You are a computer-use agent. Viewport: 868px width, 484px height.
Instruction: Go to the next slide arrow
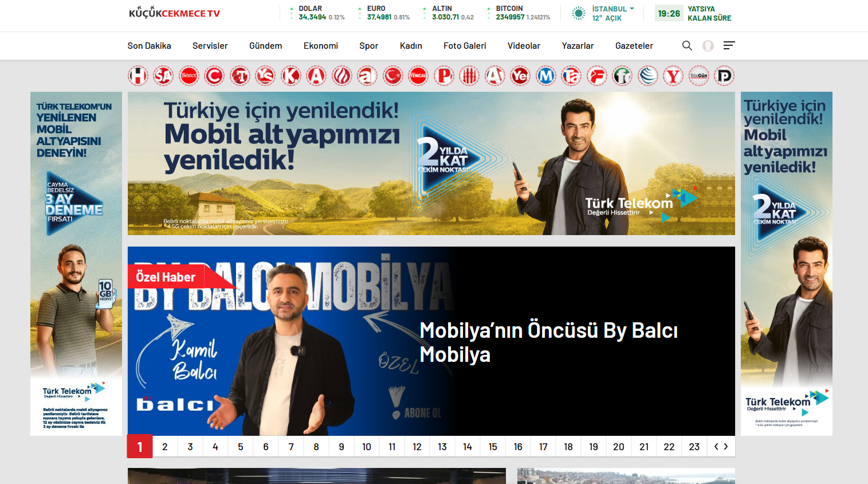click(x=726, y=446)
